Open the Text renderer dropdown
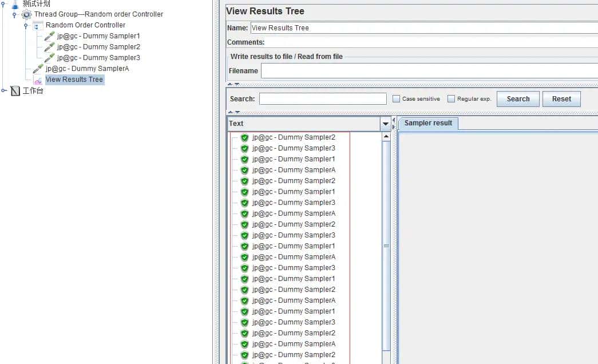The image size is (598, 364). tap(386, 124)
